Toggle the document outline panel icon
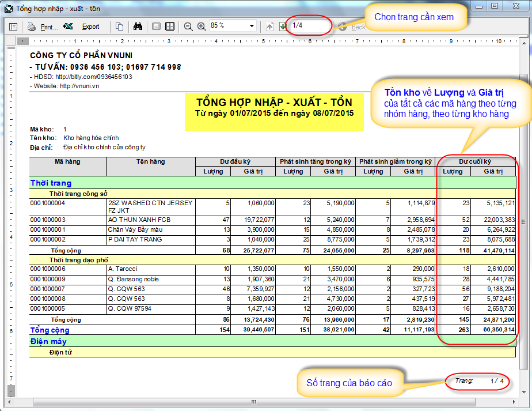This screenshot has width=532, height=411. point(13,27)
